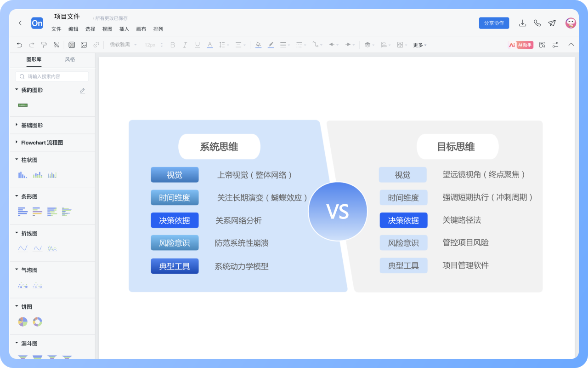This screenshot has height=368, width=588.
Task: Click the font color swatch
Action: pos(210,45)
